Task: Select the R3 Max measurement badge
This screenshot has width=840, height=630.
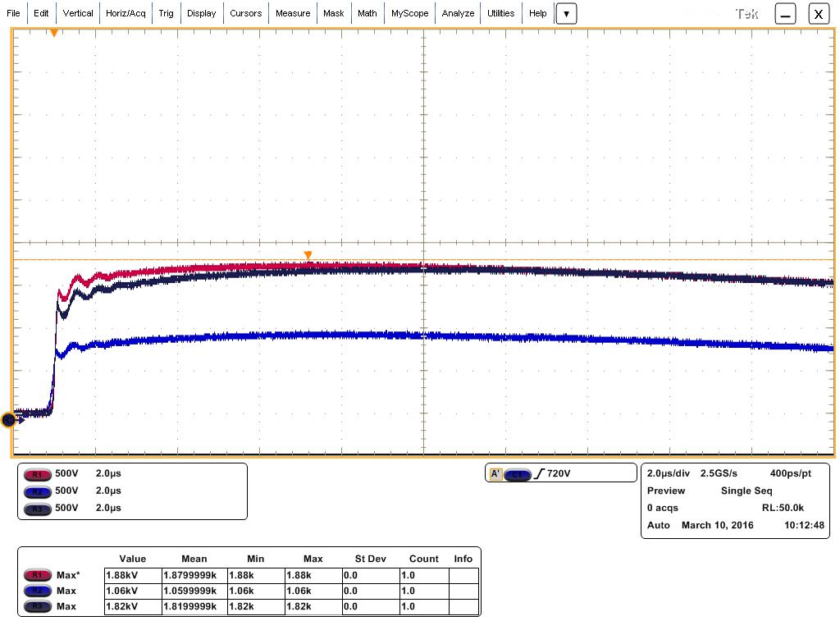Action: pyautogui.click(x=35, y=606)
